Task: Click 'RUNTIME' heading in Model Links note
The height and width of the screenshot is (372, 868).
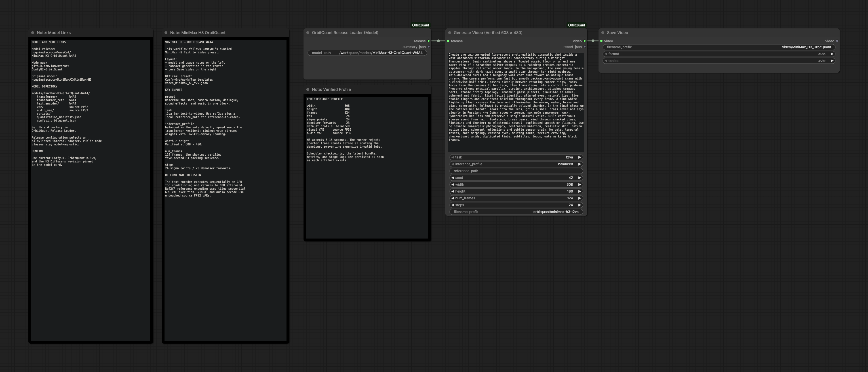Action: (38, 151)
